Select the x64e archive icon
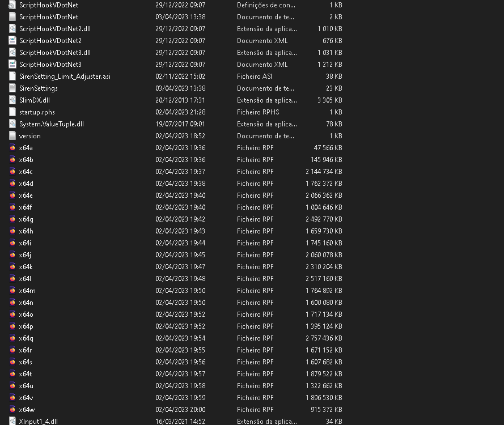The height and width of the screenshot is (425, 504). tap(12, 195)
